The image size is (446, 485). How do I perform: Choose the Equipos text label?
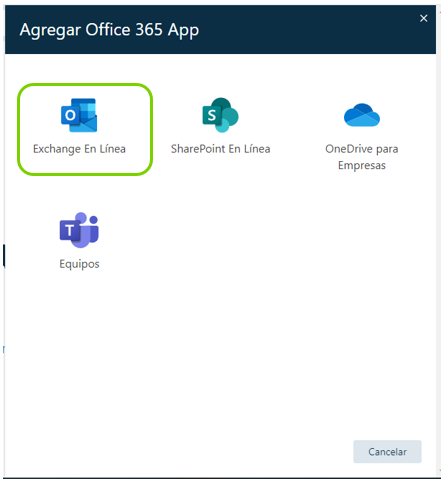(x=79, y=264)
